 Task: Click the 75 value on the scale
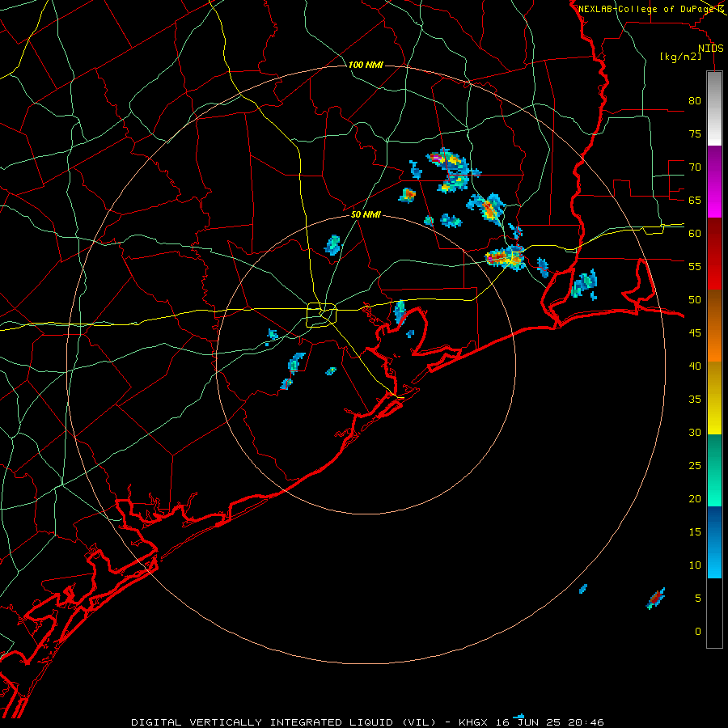point(695,133)
